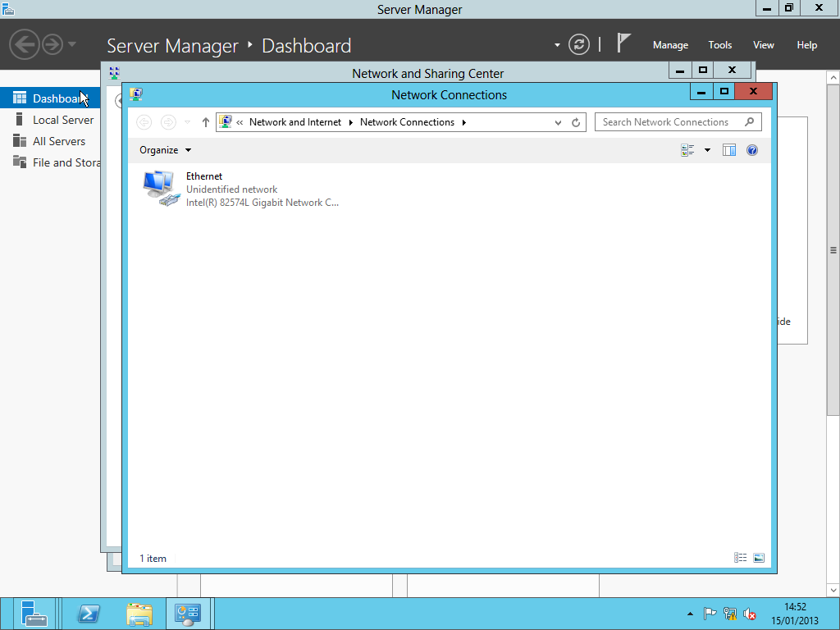Click Network and Internet breadcrumb
840x630 pixels.
tap(295, 122)
